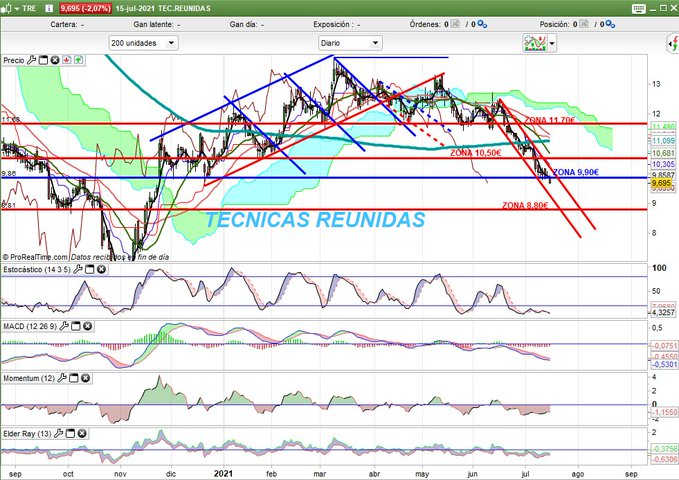This screenshot has width=679, height=480.
Task: Remove the MACD indicator panel
Action: pyautogui.click(x=87, y=326)
